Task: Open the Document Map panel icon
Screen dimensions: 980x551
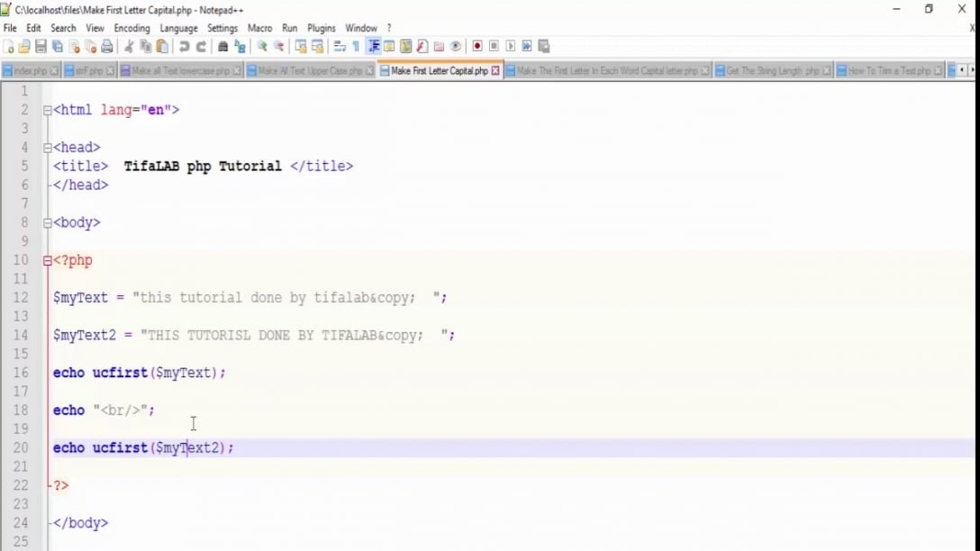Action: pyautogui.click(x=405, y=46)
